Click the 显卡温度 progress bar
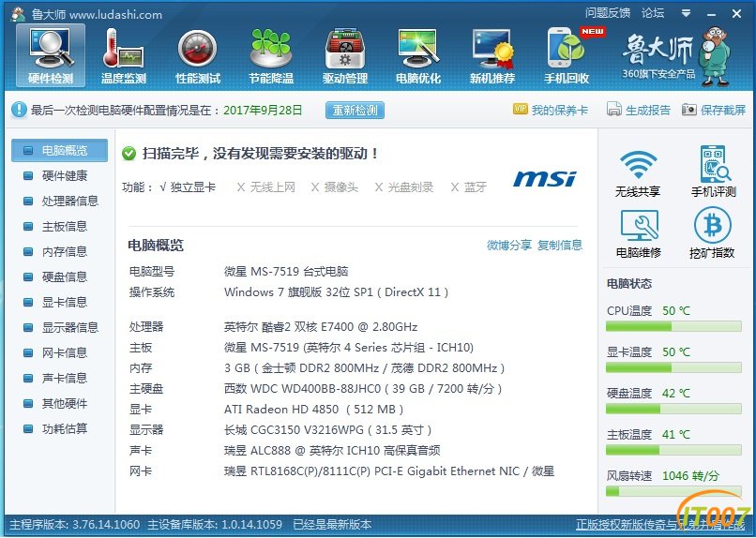Viewport: 756px width, 538px height. [x=673, y=368]
